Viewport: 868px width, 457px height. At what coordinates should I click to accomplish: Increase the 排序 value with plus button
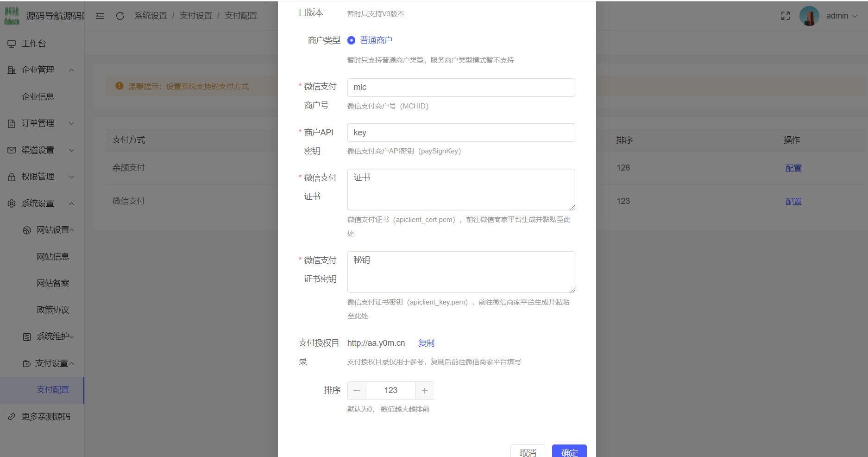[424, 391]
